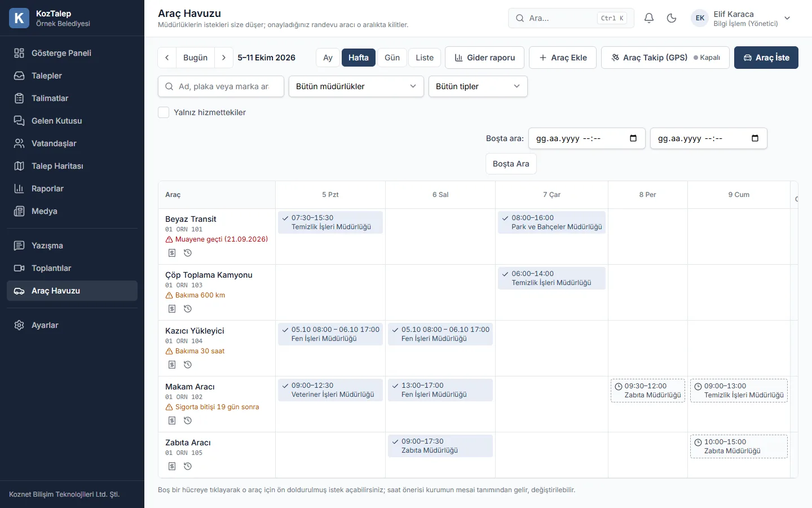The image size is (812, 508).
Task: Click Araç Ekle button
Action: click(563, 58)
